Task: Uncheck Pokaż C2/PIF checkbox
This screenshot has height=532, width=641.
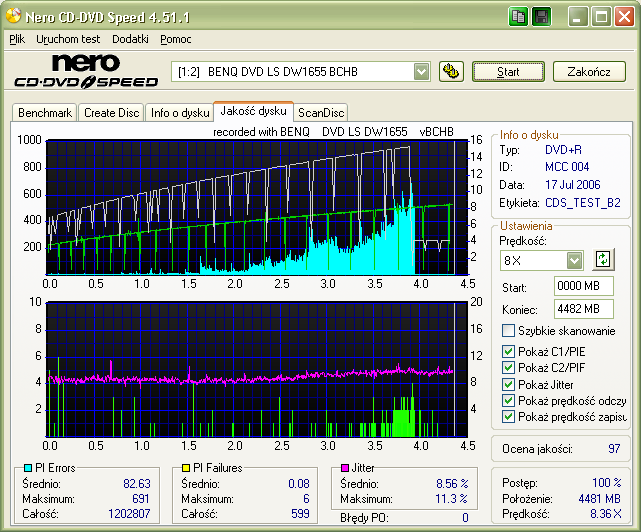Action: (x=508, y=368)
